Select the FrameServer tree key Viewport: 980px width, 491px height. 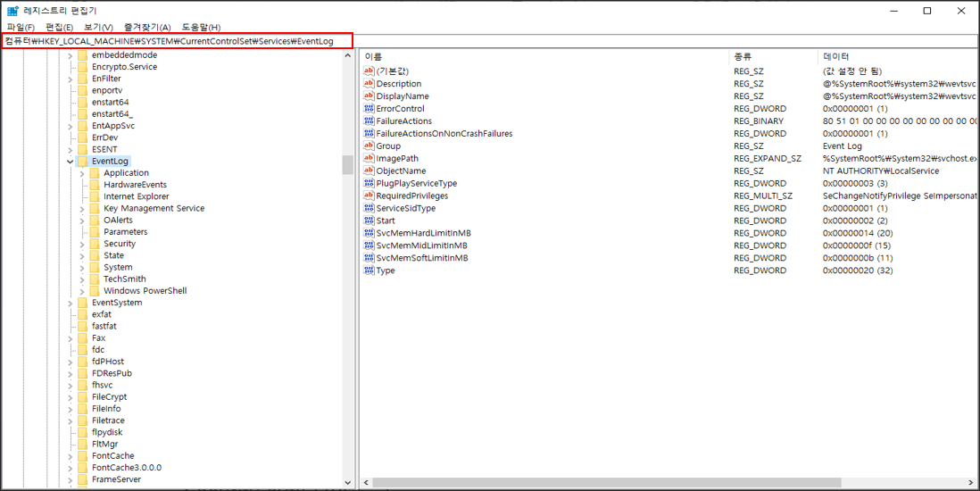point(116,479)
